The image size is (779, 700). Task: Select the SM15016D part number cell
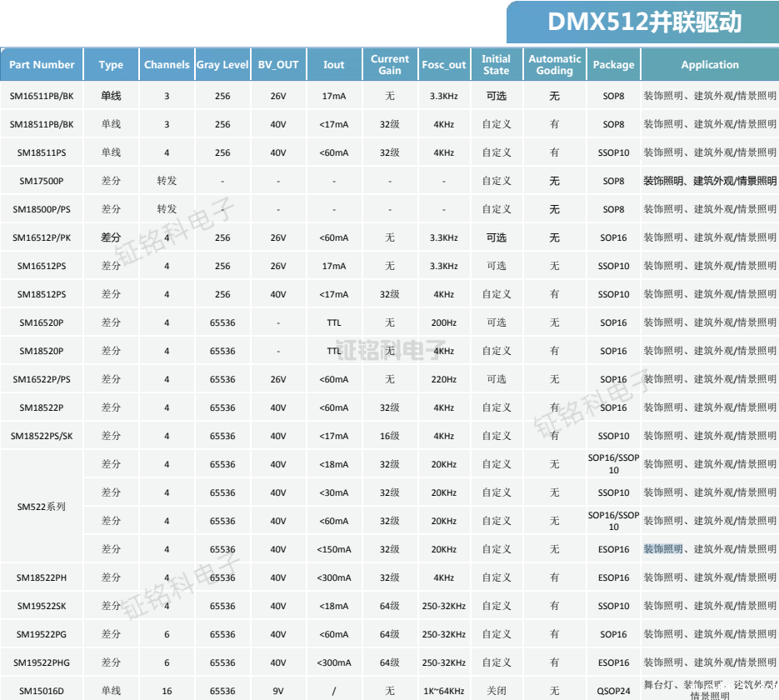[x=41, y=691]
